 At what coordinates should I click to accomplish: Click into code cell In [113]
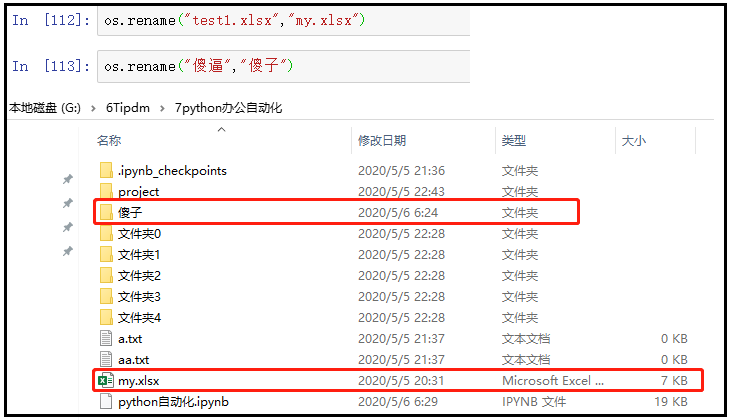point(284,67)
